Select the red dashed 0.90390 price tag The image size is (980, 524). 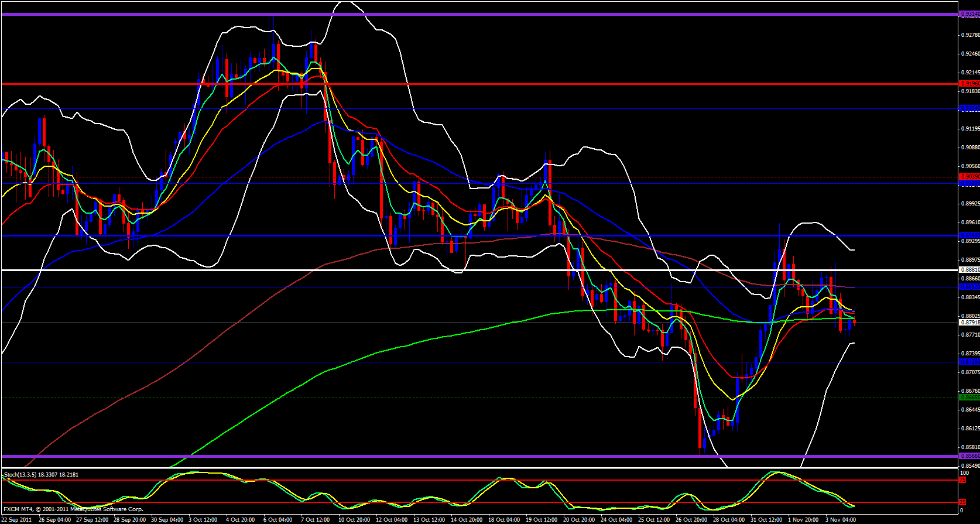(969, 176)
